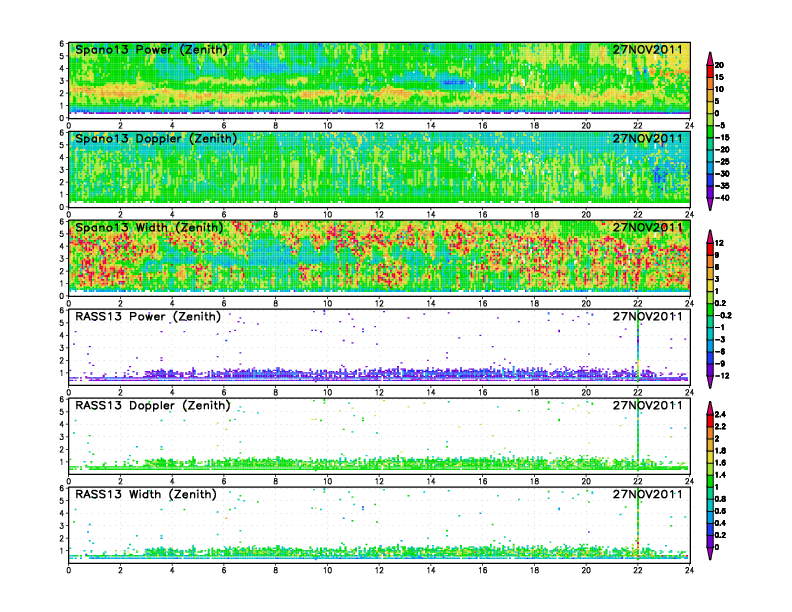Click hour tick '18' under the RASS13 Doppler plot
792x612 pixels.
click(x=534, y=481)
